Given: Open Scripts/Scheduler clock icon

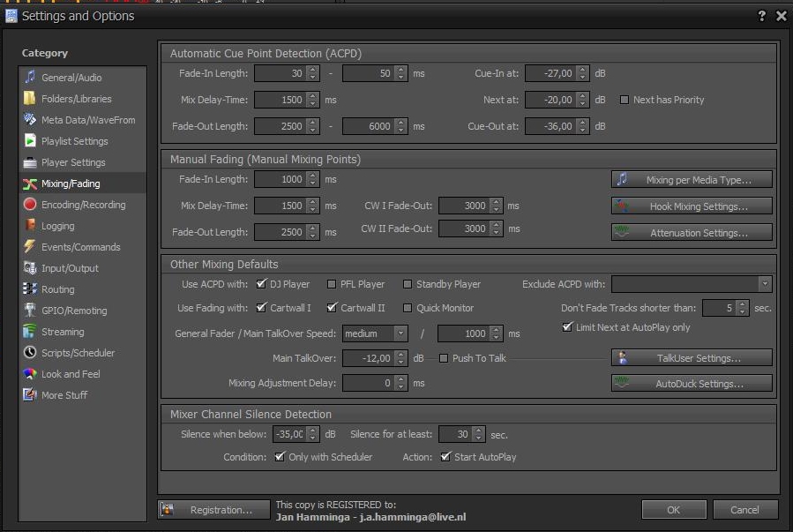Looking at the screenshot, I should coord(30,353).
